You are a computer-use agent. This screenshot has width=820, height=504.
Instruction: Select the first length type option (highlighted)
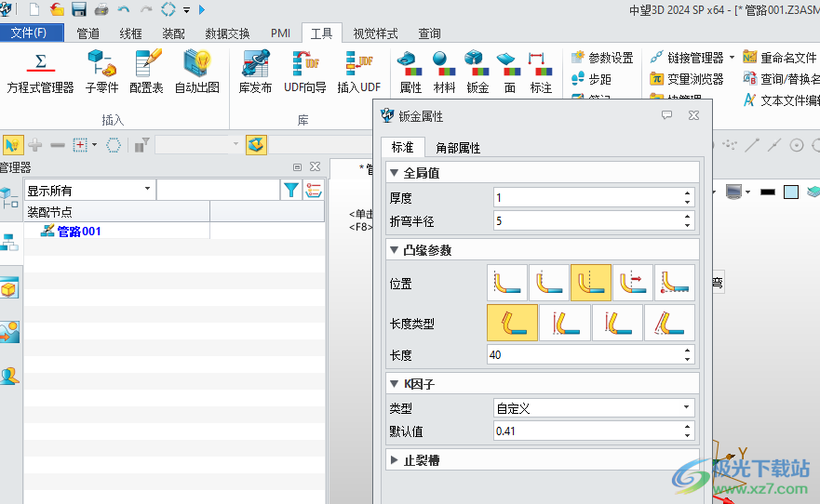coord(512,323)
